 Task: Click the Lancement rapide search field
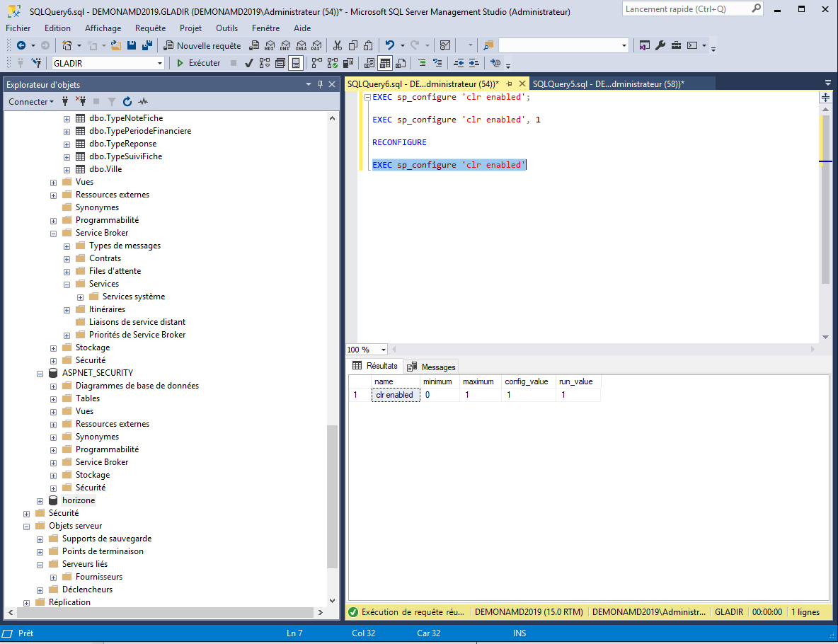(683, 9)
